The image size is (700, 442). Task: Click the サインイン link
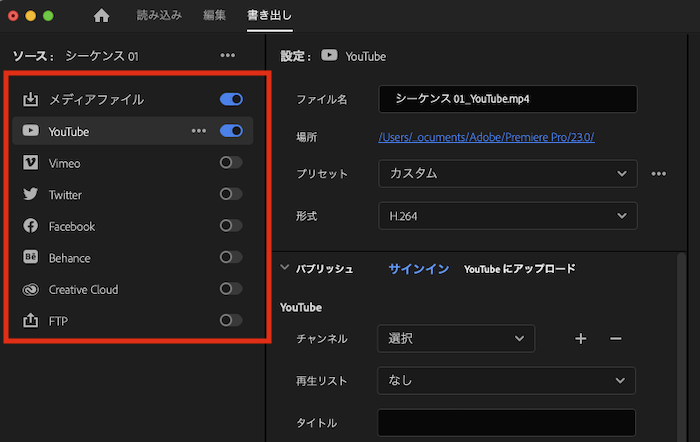[419, 269]
